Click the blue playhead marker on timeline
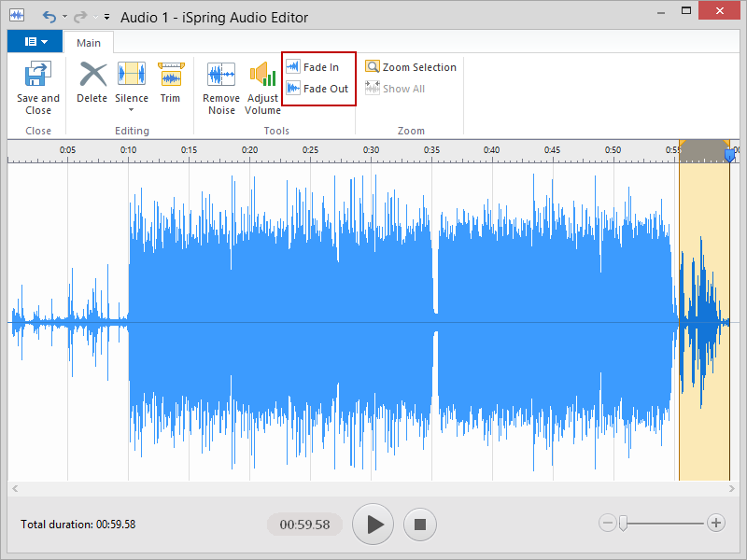This screenshot has height=560, width=747. tap(729, 155)
